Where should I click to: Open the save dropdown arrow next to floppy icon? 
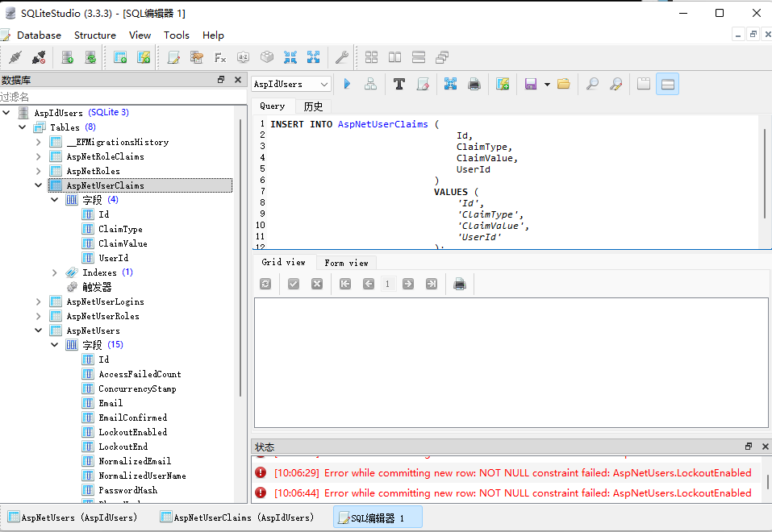[x=547, y=84]
